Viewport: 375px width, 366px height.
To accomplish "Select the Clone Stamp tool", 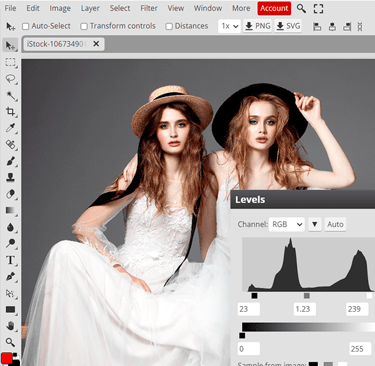I will (x=10, y=178).
